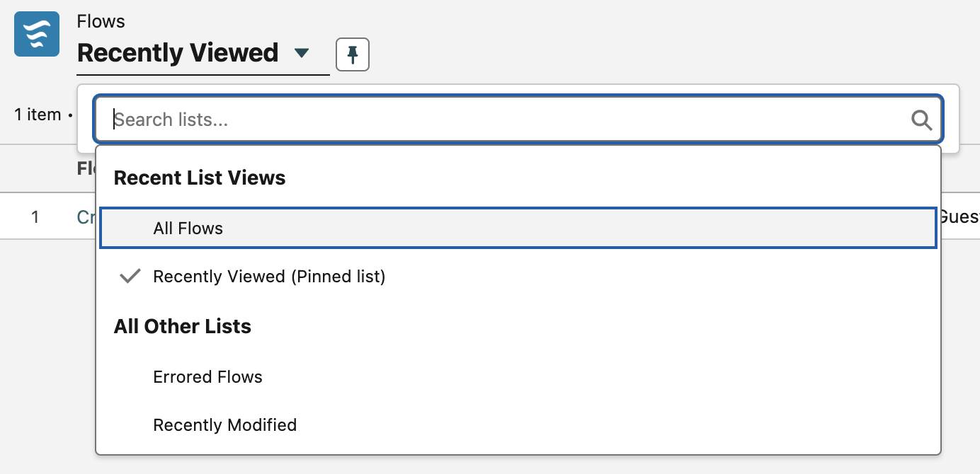Select the All Flows list view
This screenshot has width=980, height=474.
(518, 228)
